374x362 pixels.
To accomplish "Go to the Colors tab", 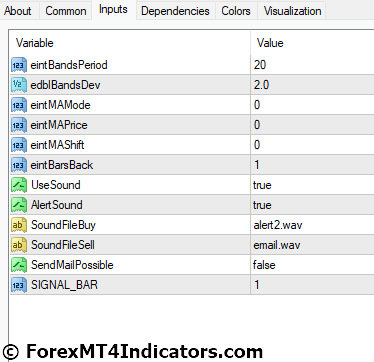I will pos(236,11).
